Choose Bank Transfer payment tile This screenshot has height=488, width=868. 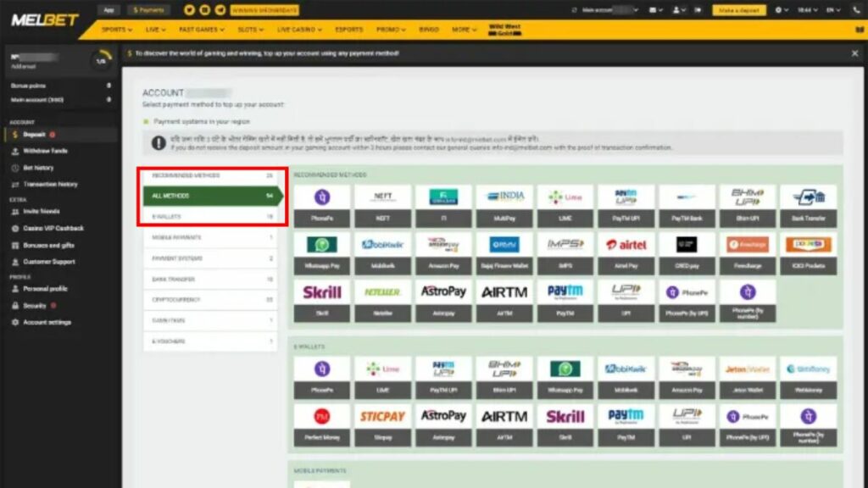808,206
